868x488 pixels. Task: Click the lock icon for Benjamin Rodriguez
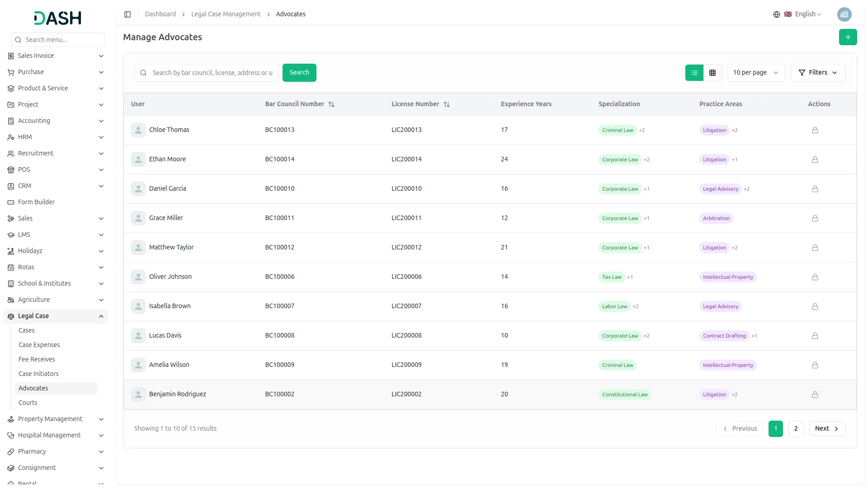(815, 394)
